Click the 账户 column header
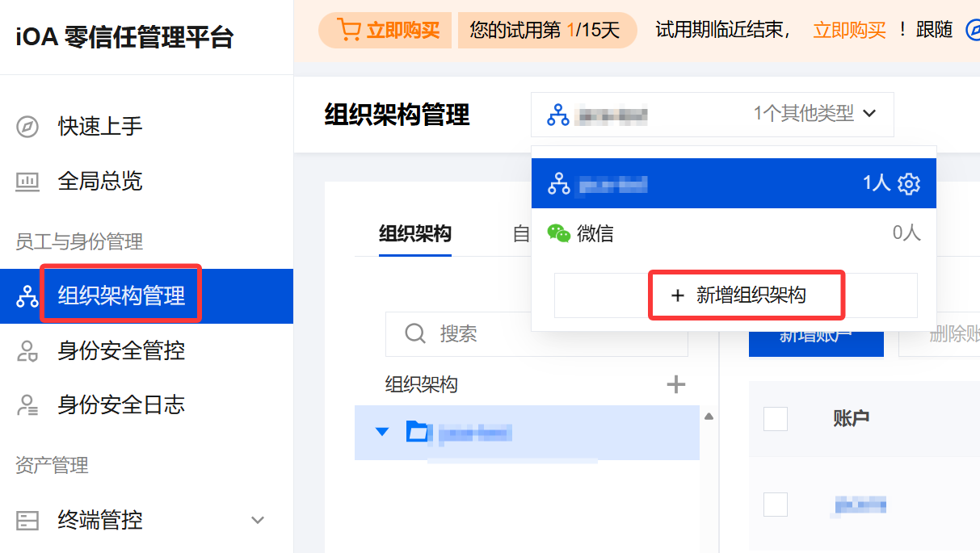The image size is (980, 553). (x=852, y=418)
